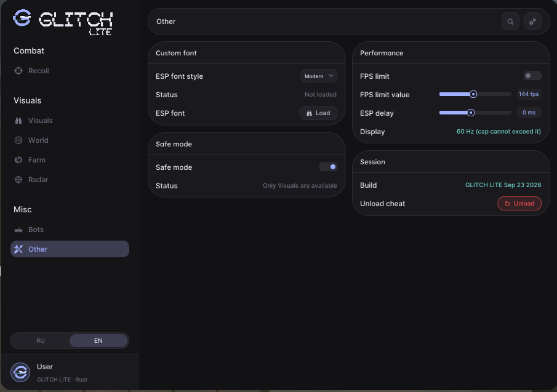Click the 'Unload cheat' label
The height and width of the screenshot is (392, 557).
[383, 204]
